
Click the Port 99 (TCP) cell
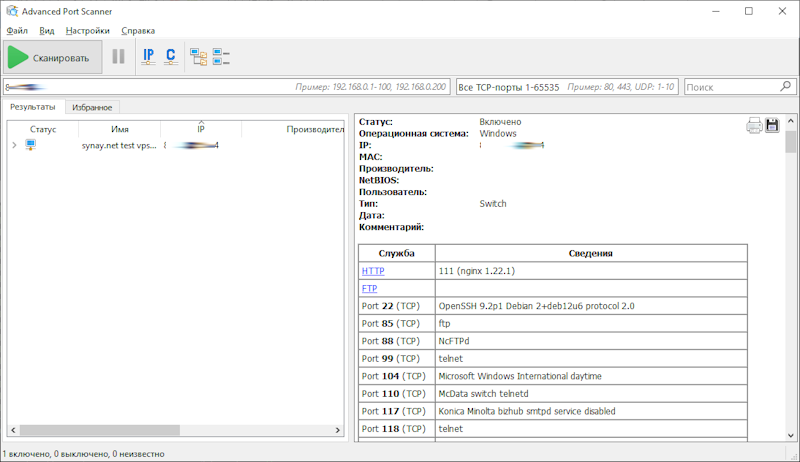(396, 358)
